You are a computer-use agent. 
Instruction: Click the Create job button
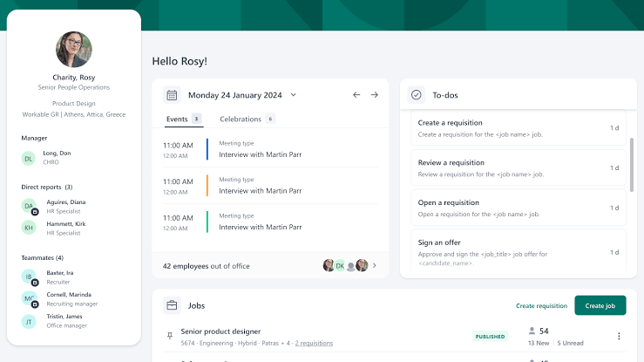click(600, 305)
